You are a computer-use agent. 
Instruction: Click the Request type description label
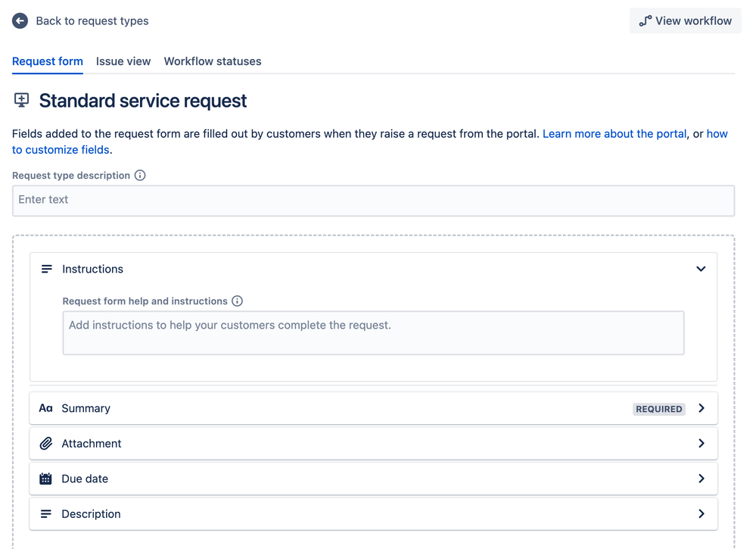pyautogui.click(x=71, y=175)
